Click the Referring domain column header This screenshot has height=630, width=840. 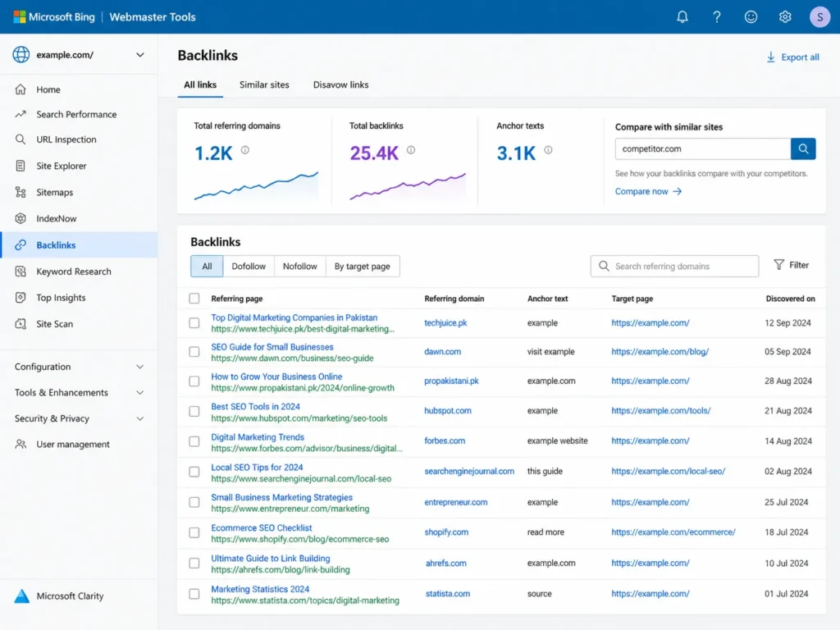click(x=454, y=299)
